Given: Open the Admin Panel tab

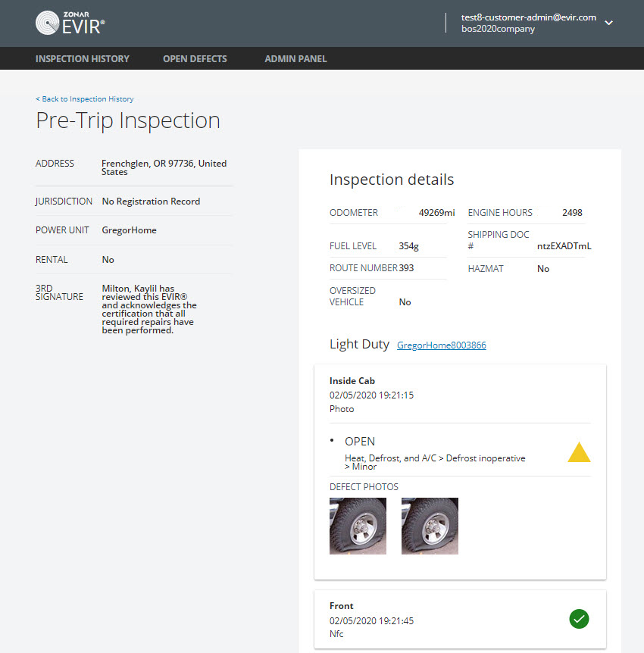Looking at the screenshot, I should pos(295,59).
